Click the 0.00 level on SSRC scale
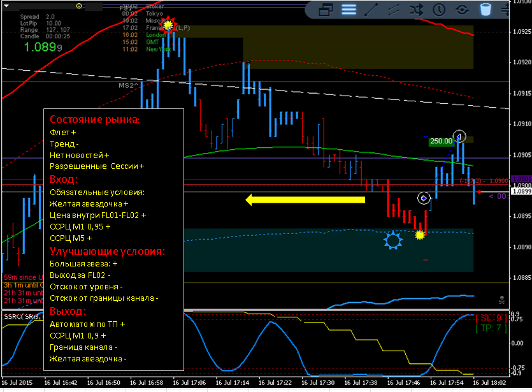The image size is (532, 392). pyautogui.click(x=517, y=343)
